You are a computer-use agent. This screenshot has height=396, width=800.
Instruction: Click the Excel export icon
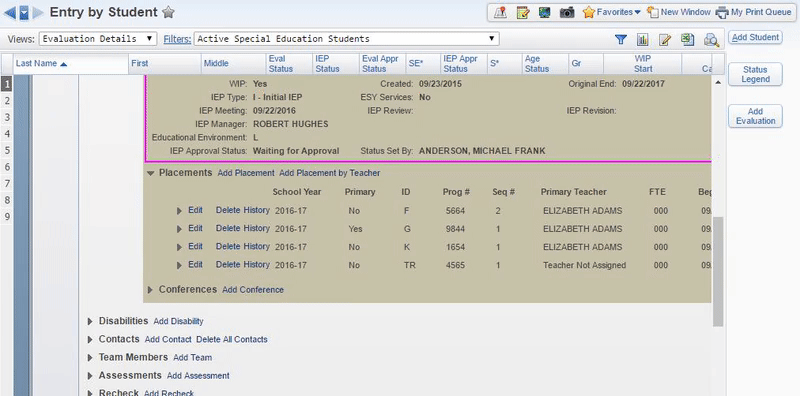[687, 39]
